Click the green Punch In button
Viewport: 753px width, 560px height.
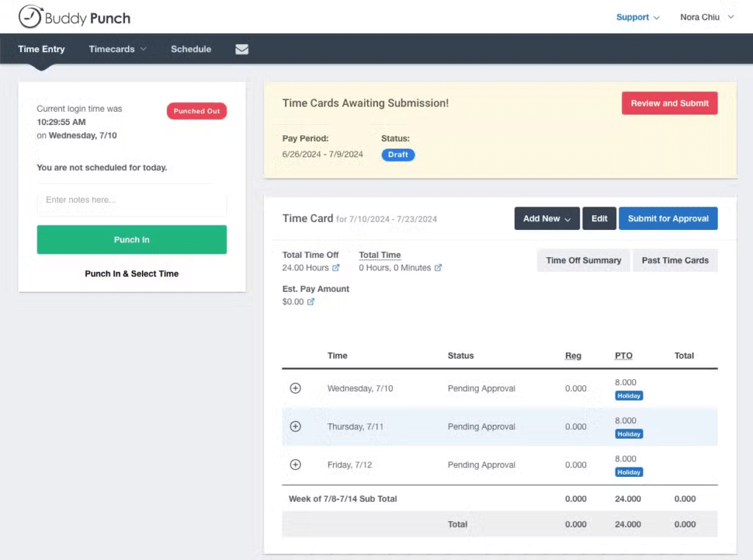[132, 240]
